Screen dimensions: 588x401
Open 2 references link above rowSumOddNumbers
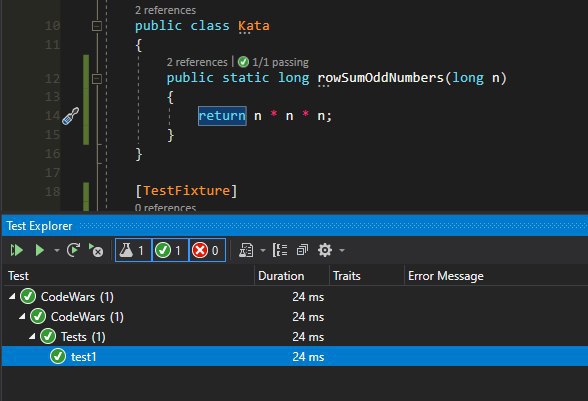click(197, 62)
